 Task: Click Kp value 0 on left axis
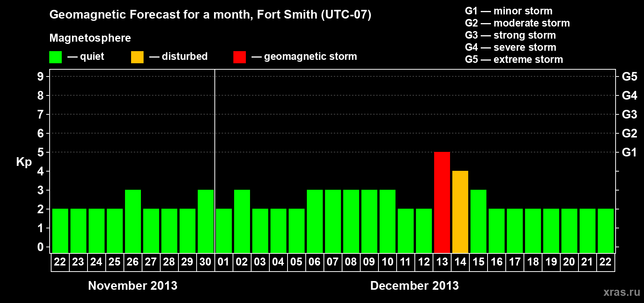pos(41,247)
